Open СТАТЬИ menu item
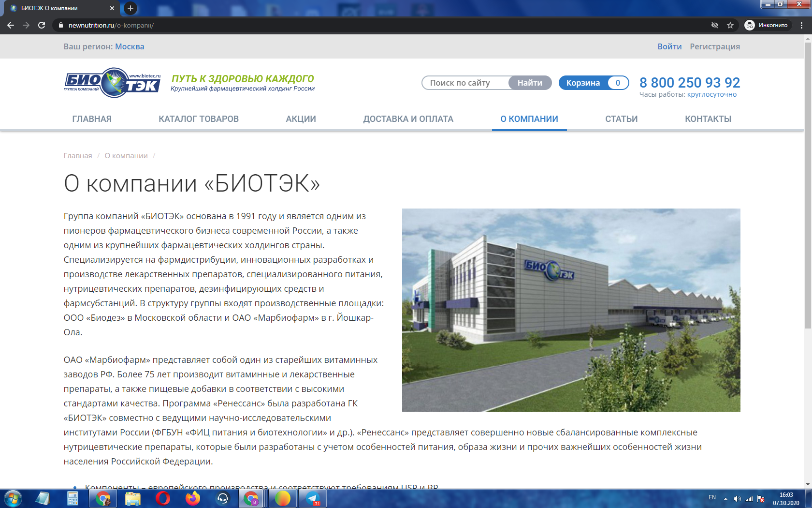 click(x=622, y=119)
